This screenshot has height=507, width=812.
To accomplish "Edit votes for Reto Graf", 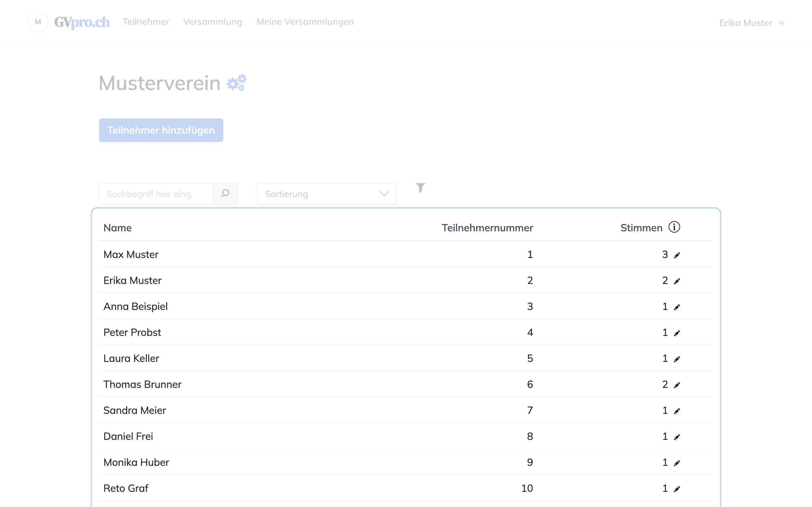I will 677,489.
